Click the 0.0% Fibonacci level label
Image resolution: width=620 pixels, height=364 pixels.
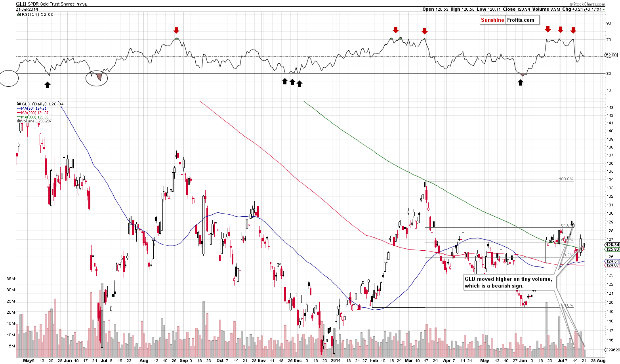tap(568, 305)
